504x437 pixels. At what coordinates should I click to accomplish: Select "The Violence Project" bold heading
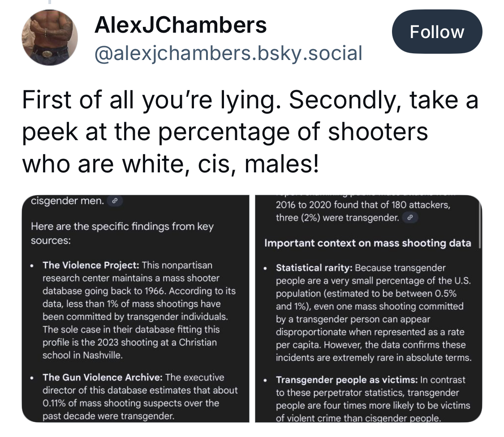pyautogui.click(x=91, y=265)
